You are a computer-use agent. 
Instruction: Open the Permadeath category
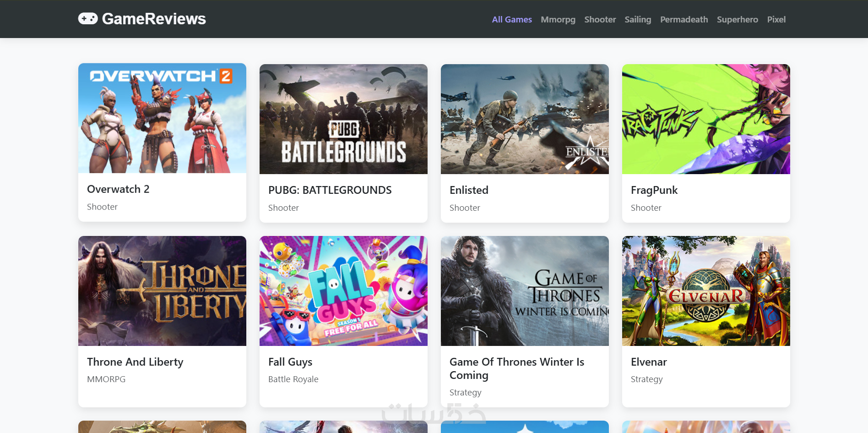point(684,19)
